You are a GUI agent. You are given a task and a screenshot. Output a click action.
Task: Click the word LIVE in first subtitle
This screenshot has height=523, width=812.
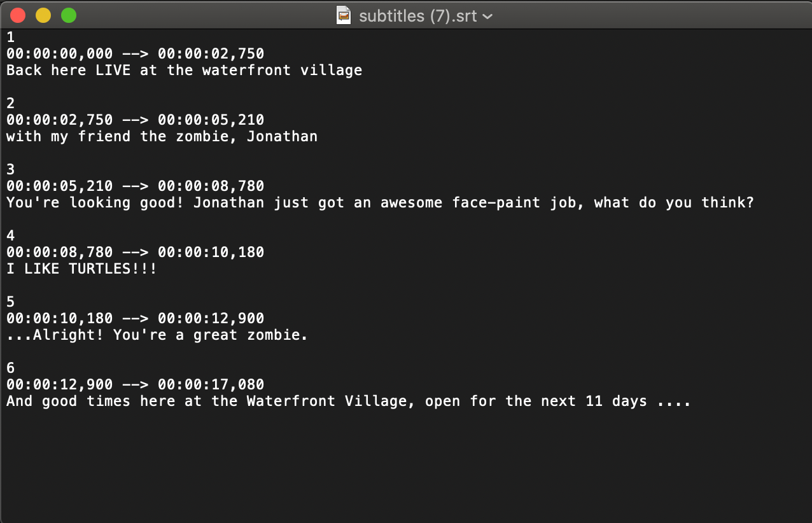pos(113,71)
